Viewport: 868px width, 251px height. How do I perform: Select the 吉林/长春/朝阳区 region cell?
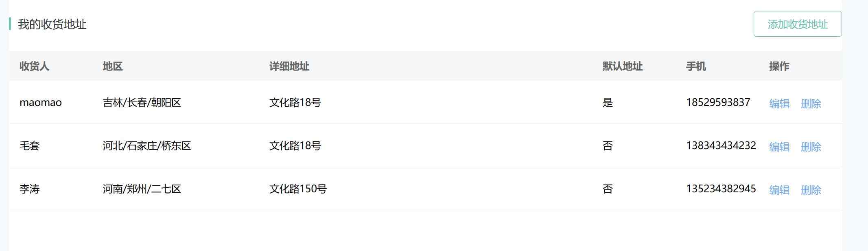coord(142,103)
